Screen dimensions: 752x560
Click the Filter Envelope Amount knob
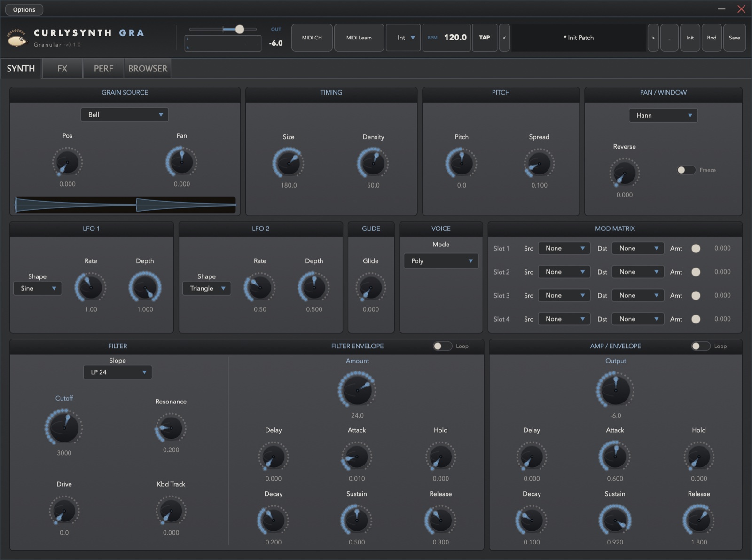click(x=357, y=390)
